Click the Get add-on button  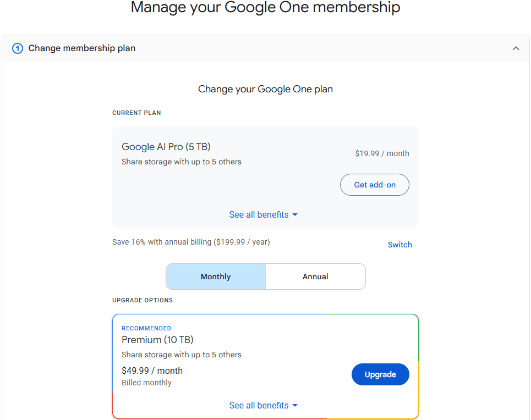tap(374, 185)
